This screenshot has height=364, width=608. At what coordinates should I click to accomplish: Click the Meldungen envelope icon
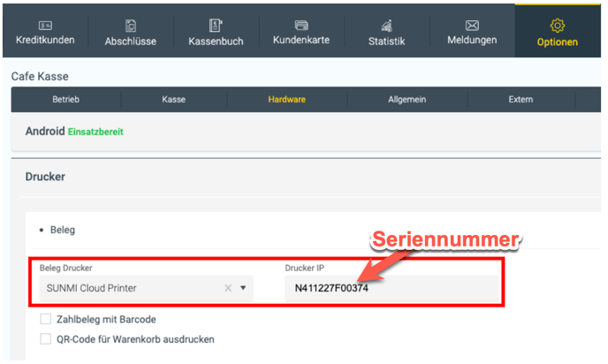pyautogui.click(x=472, y=26)
